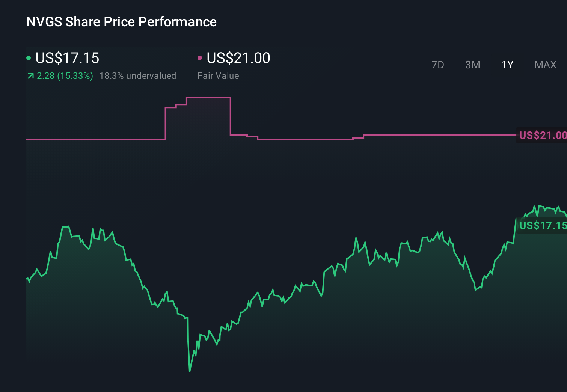Click the peak of the fair value step
Image resolution: width=567 pixels, height=392 pixels.
(x=208, y=98)
